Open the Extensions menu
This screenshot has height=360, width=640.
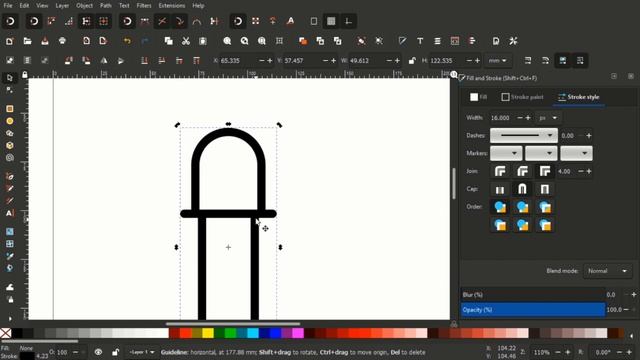click(x=171, y=6)
